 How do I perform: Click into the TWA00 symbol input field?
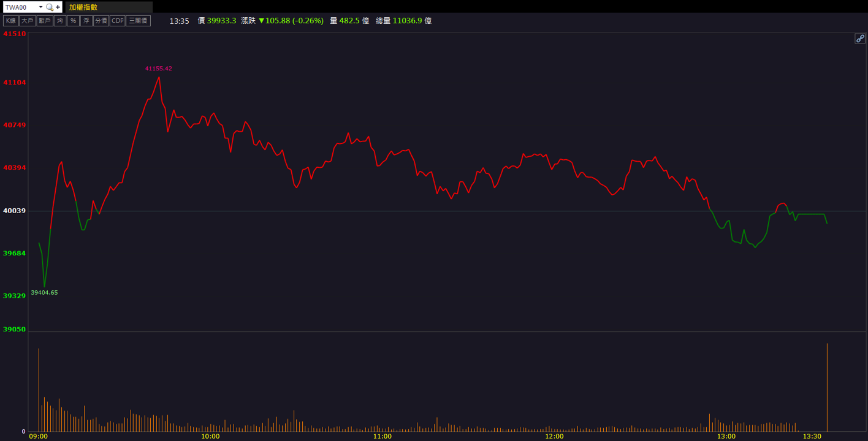pos(20,7)
